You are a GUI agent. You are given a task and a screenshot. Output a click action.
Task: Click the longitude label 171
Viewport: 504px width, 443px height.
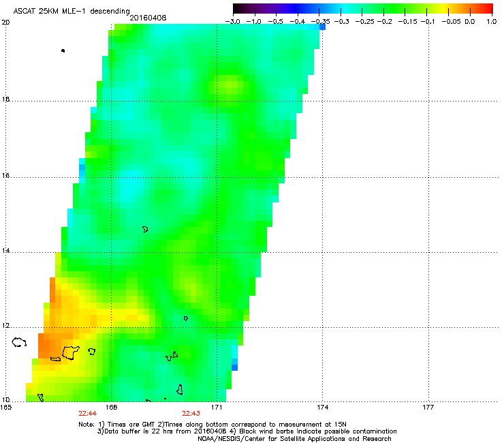coord(217,408)
